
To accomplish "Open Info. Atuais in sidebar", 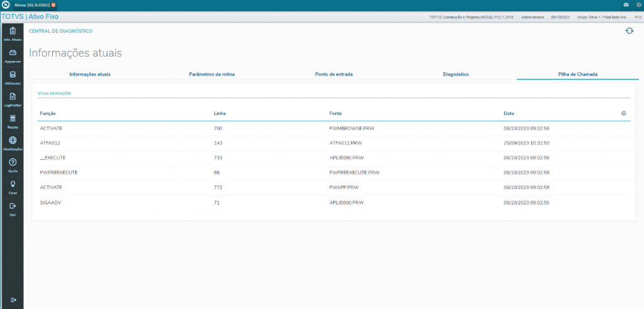I will click(x=13, y=34).
